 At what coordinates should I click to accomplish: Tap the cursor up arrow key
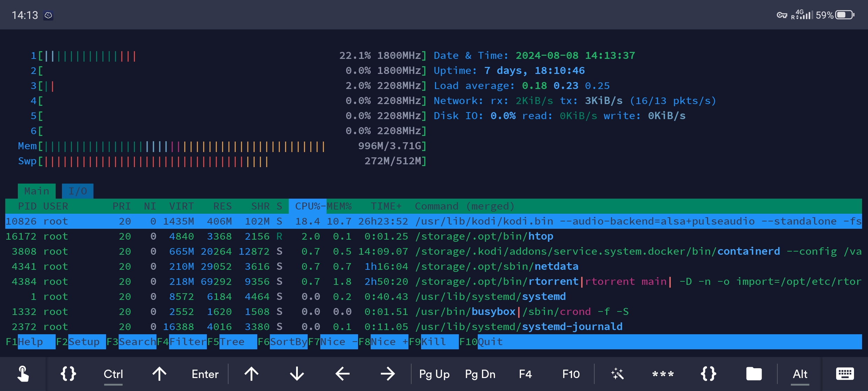coord(251,374)
